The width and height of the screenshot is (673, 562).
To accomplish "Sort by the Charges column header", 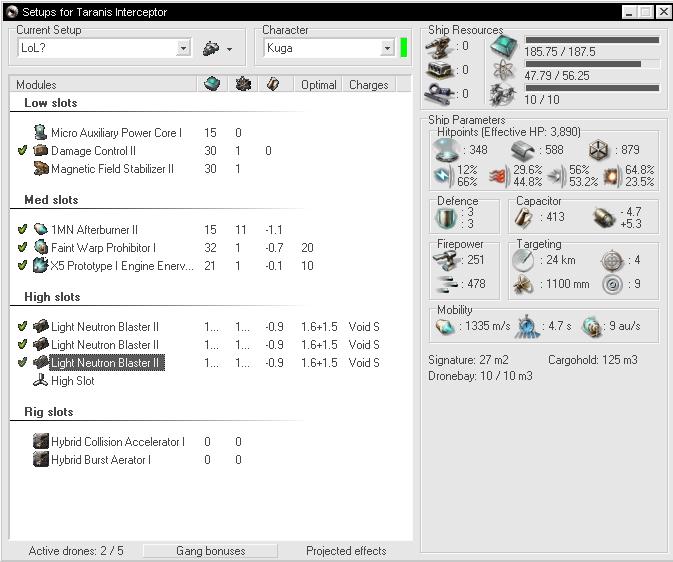I will [x=369, y=85].
